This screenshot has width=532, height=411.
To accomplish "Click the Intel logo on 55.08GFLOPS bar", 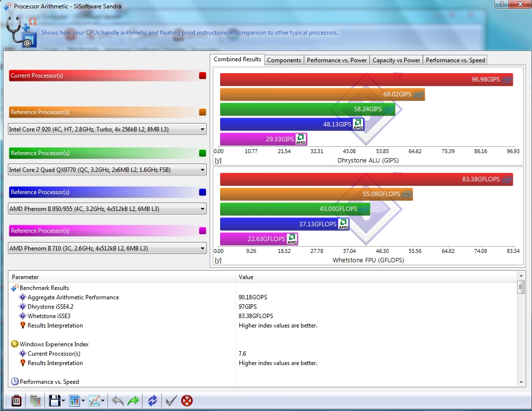I will pyautogui.click(x=407, y=194).
